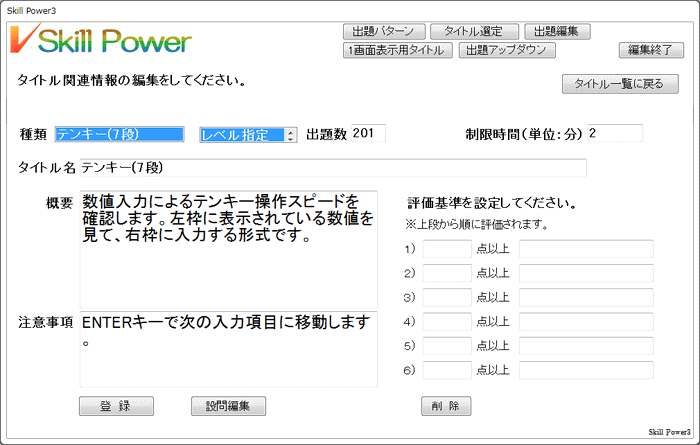
Task: Click the 編集終了 button
Action: tap(651, 50)
